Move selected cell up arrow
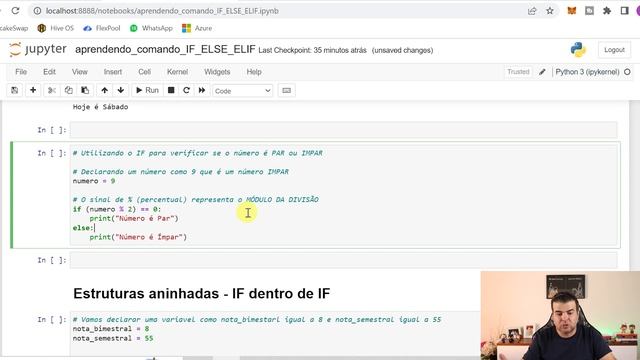The image size is (640, 360). pos(104,90)
